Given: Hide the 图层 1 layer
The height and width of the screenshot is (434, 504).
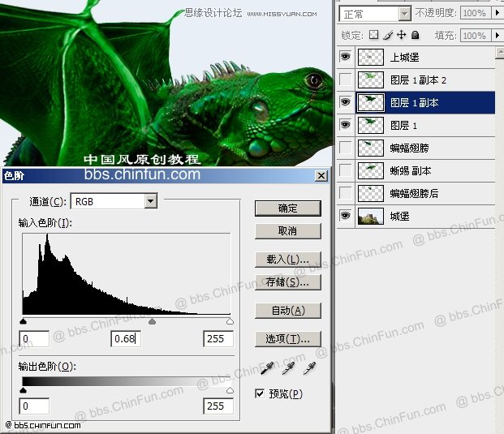Looking at the screenshot, I should (x=345, y=125).
